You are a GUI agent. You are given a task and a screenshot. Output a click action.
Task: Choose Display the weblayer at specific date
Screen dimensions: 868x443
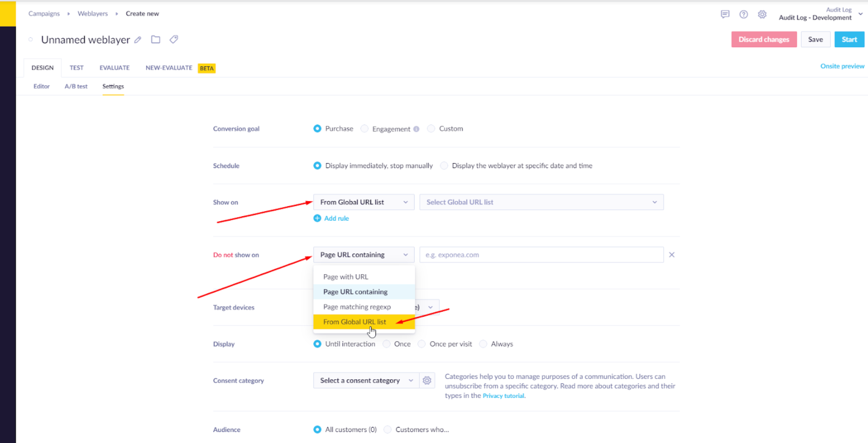point(444,166)
